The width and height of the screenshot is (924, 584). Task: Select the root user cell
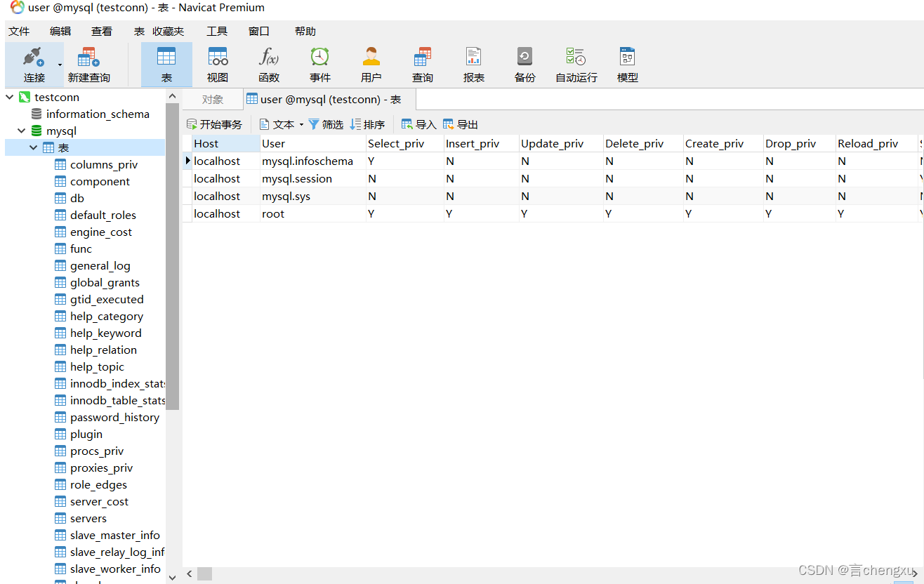313,213
